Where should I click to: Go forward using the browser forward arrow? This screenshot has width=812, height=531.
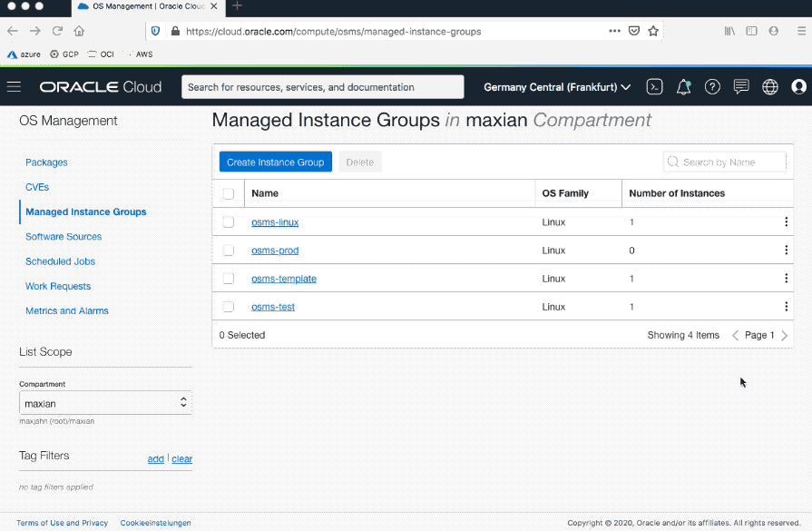(35, 31)
